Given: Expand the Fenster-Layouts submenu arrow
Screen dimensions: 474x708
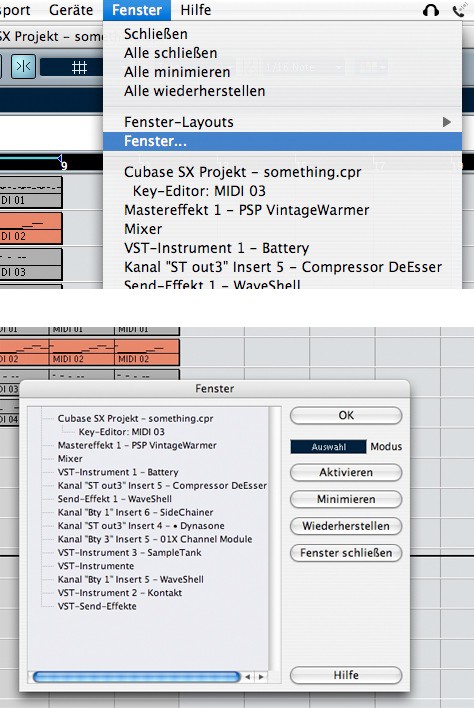Looking at the screenshot, I should 446,122.
